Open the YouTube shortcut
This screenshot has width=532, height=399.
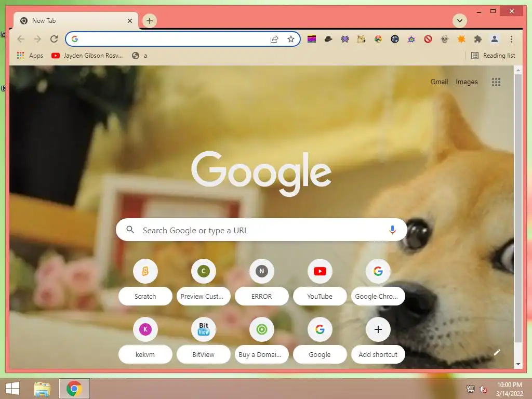click(320, 282)
